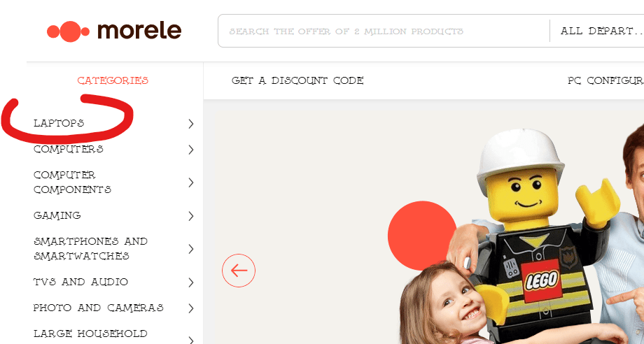Select the Laptops category
Screen dimensions: 644x344
(59, 123)
